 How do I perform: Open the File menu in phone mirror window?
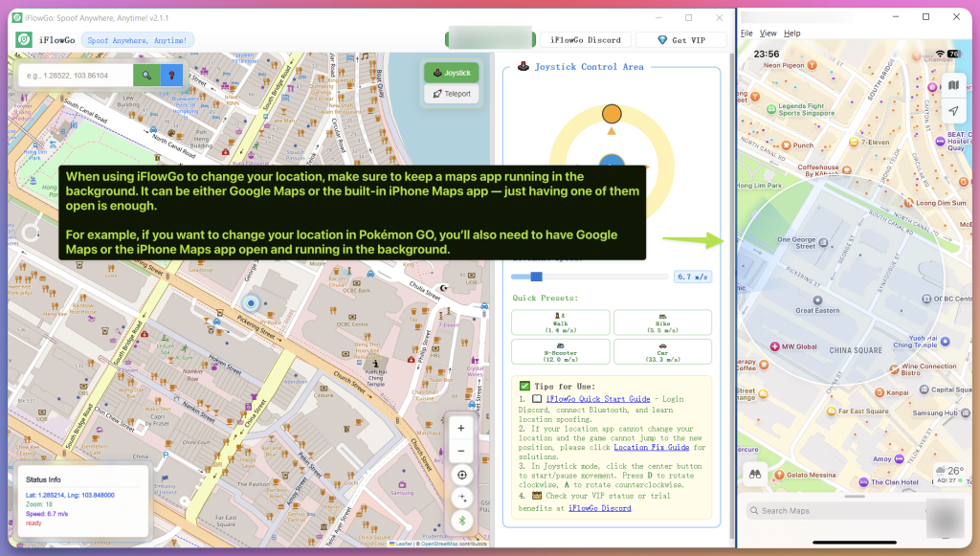(x=746, y=33)
